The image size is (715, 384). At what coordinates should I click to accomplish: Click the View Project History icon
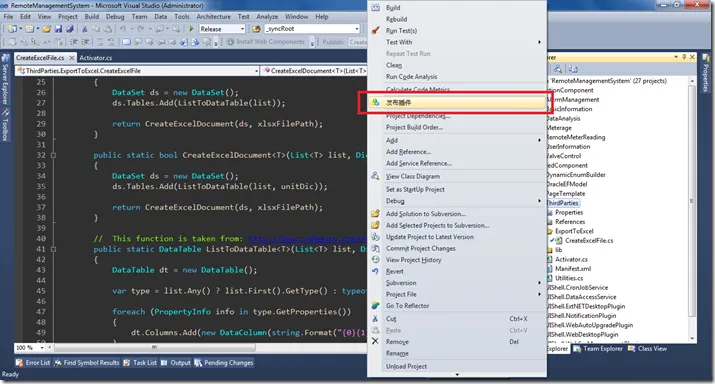375,259
